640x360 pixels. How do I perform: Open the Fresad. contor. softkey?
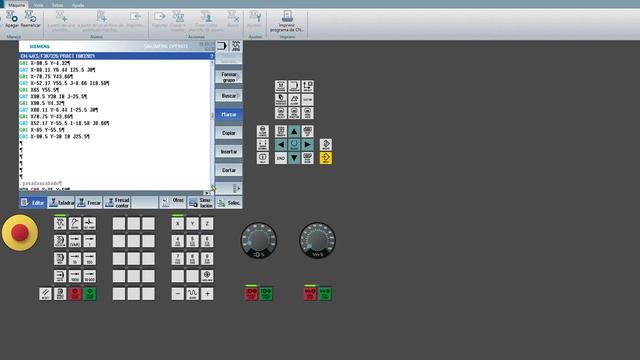coord(117,202)
